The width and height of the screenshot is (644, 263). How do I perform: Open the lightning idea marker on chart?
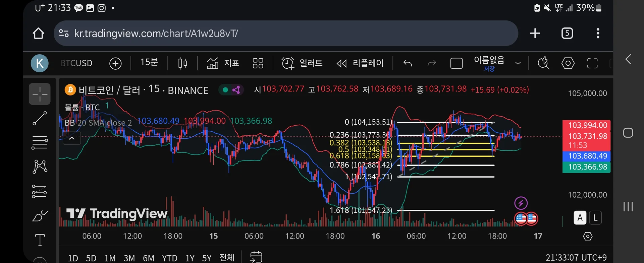pyautogui.click(x=521, y=203)
